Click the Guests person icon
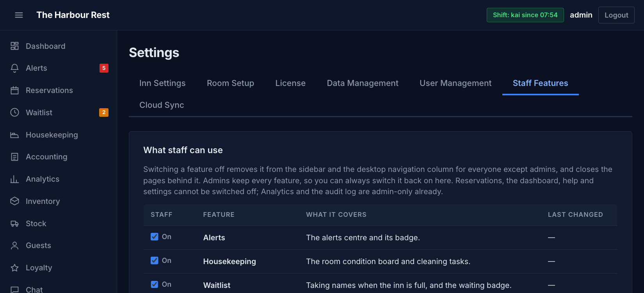This screenshot has height=293, width=644. (14, 245)
